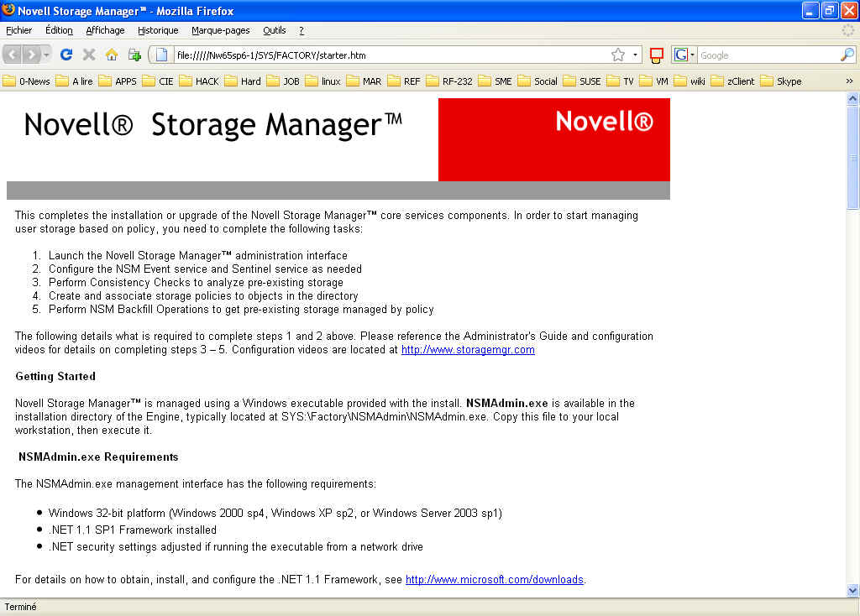Click the "Terminé" status bar text
The width and height of the screenshot is (860, 616).
pyautogui.click(x=20, y=607)
